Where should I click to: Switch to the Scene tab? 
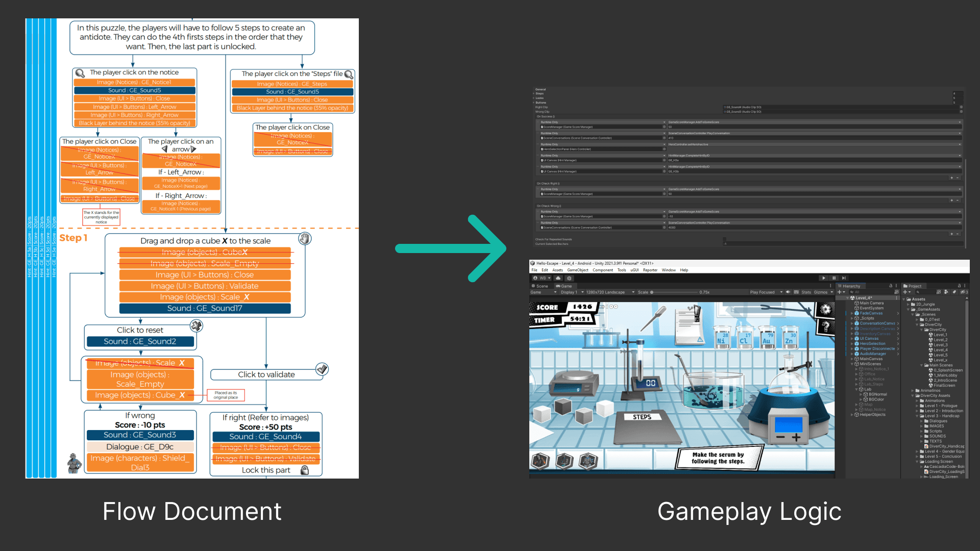pos(540,286)
